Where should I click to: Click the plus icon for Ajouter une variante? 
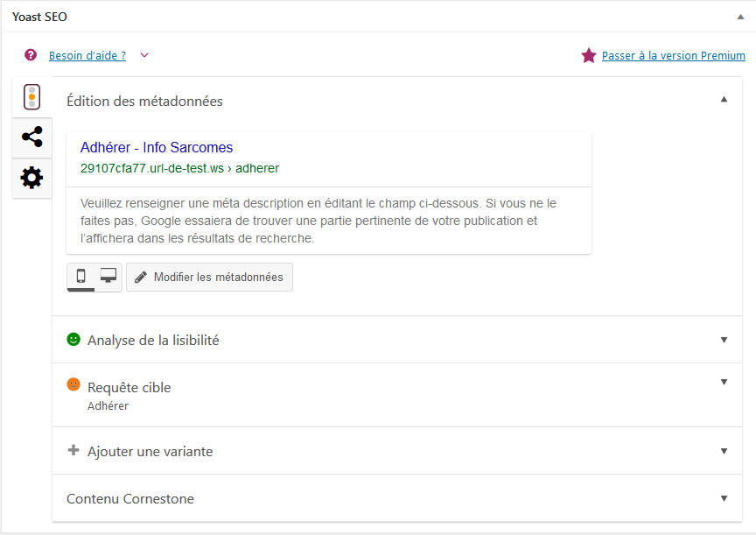pos(73,450)
